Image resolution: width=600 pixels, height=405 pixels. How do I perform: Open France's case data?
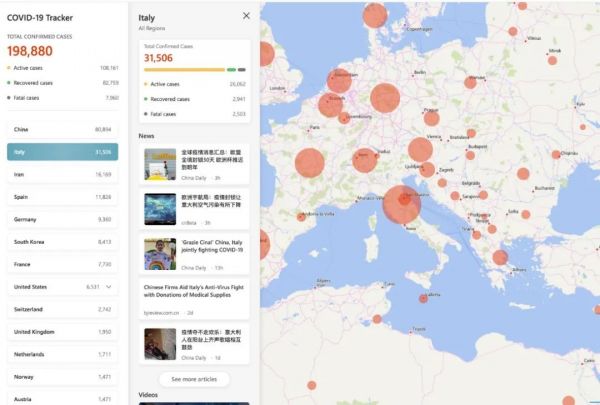(62, 264)
